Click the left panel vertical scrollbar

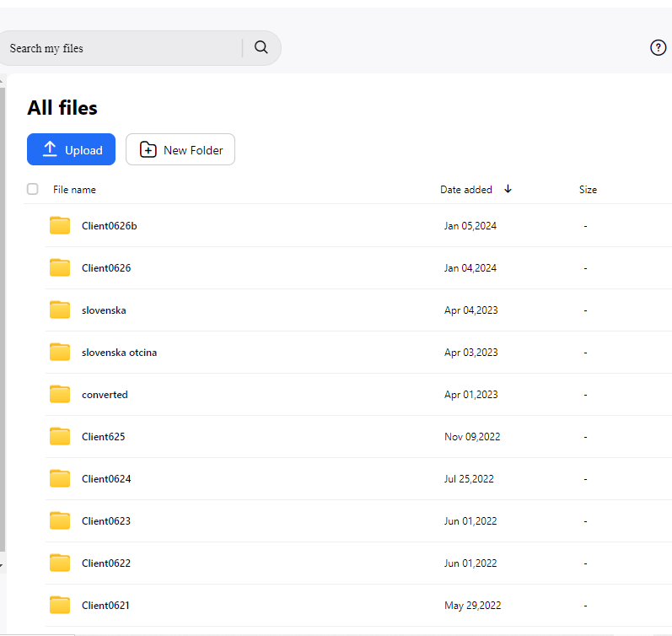[x=3, y=321]
